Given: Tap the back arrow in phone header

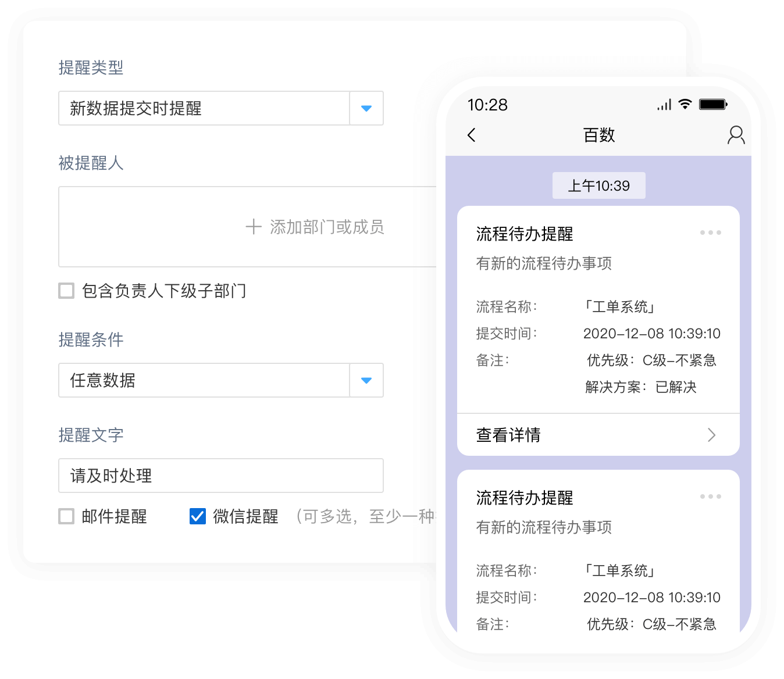Looking at the screenshot, I should click(472, 135).
